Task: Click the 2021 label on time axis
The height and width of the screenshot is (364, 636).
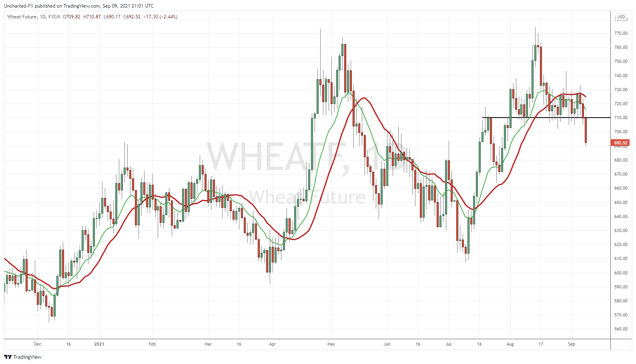Action: coord(99,344)
